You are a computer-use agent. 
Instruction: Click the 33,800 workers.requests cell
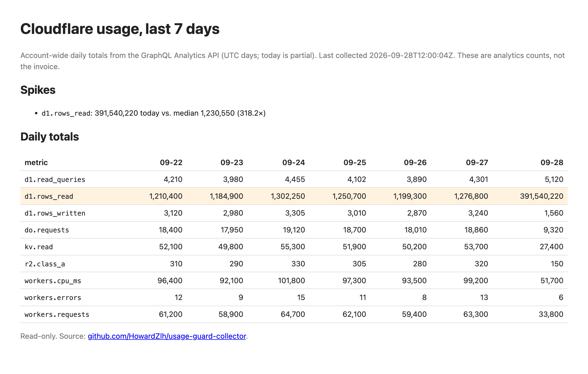click(551, 314)
